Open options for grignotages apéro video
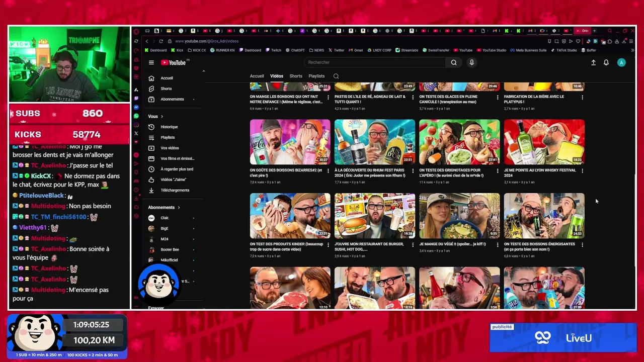The width and height of the screenshot is (644, 362). pyautogui.click(x=498, y=171)
